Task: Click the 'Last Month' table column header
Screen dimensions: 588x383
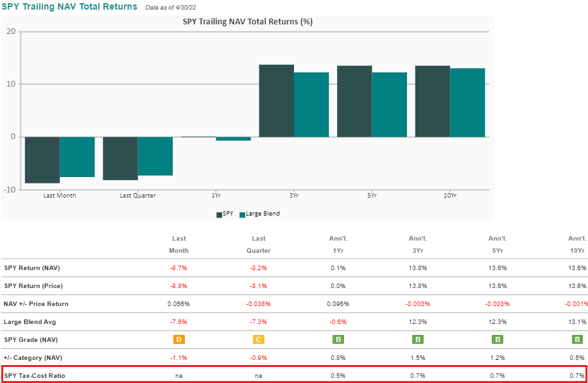Action: point(179,244)
